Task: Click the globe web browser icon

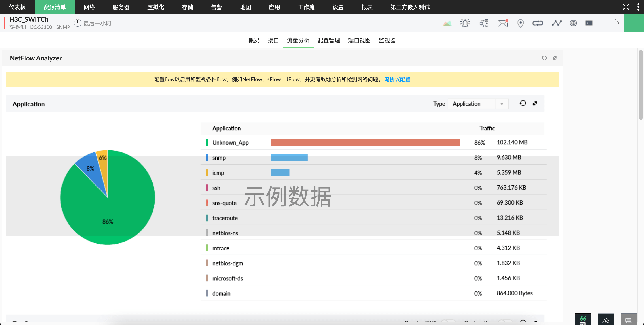Action: pos(573,23)
